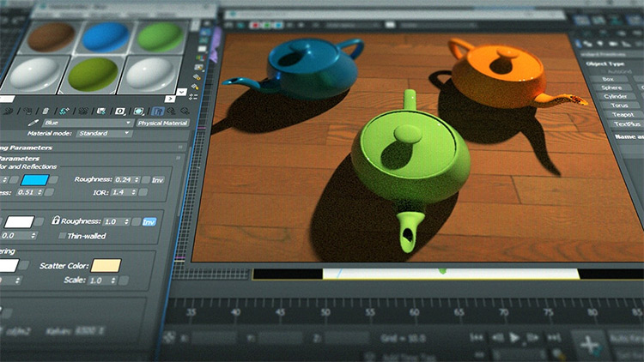The width and height of the screenshot is (644, 362).
Task: Select Shapes category in command panel
Action: (589, 43)
